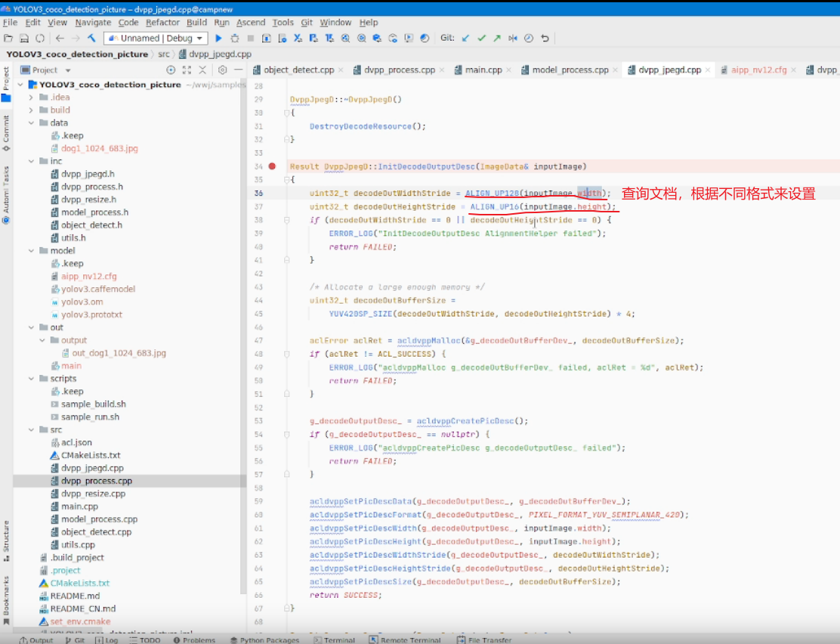The image size is (840, 644).
Task: Switch to the aipp_nv12.cfg editor tab
Action: pyautogui.click(x=758, y=70)
